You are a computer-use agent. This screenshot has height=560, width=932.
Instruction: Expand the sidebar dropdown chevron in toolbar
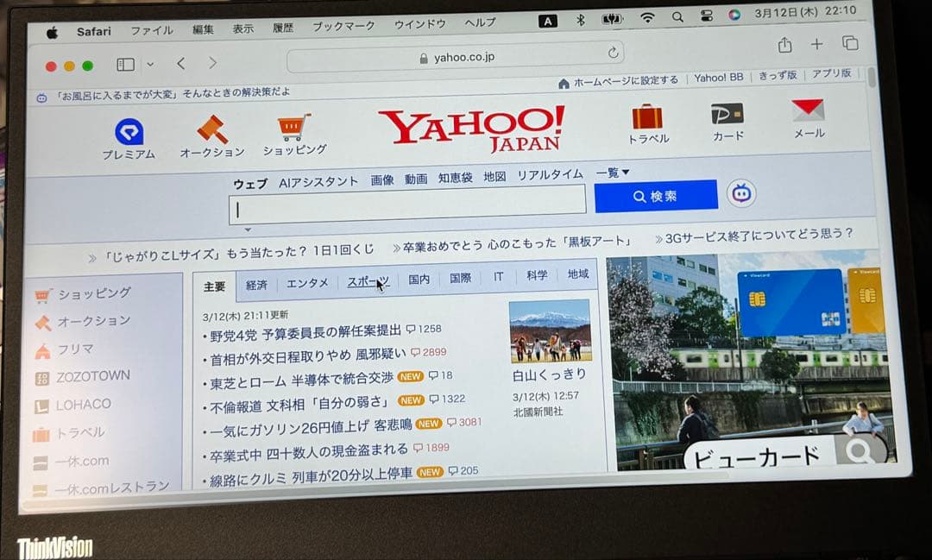[x=150, y=64]
